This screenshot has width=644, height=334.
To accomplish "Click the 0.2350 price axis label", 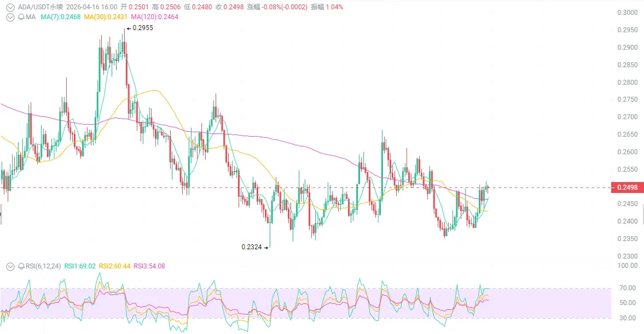I will [x=628, y=239].
